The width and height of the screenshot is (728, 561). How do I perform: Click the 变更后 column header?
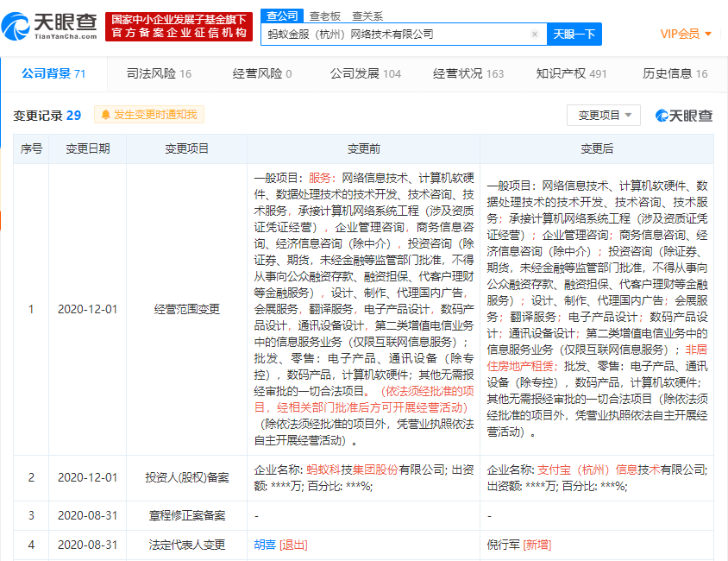click(x=597, y=148)
